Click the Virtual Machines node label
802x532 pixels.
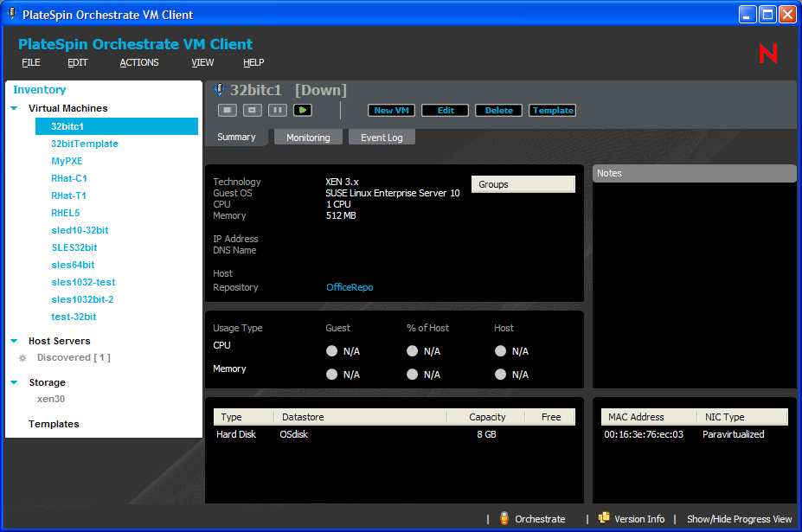click(68, 108)
